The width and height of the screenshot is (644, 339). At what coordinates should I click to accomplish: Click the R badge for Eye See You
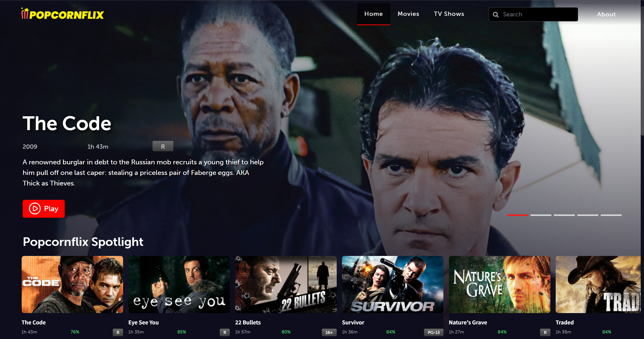(224, 332)
